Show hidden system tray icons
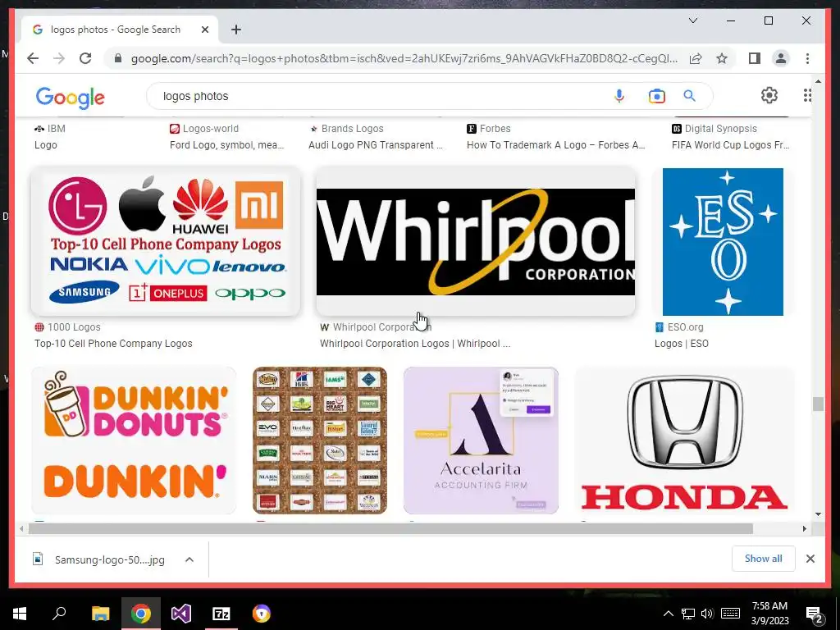 [668, 614]
